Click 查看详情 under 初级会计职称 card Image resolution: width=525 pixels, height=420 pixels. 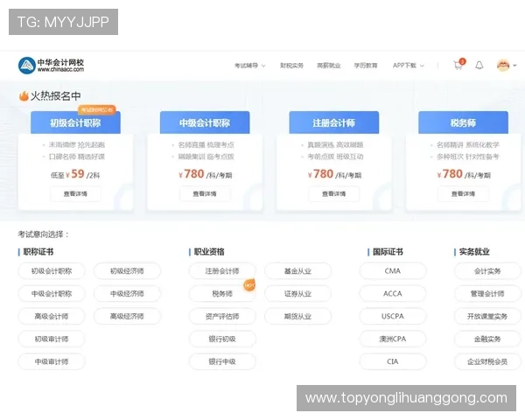(75, 194)
